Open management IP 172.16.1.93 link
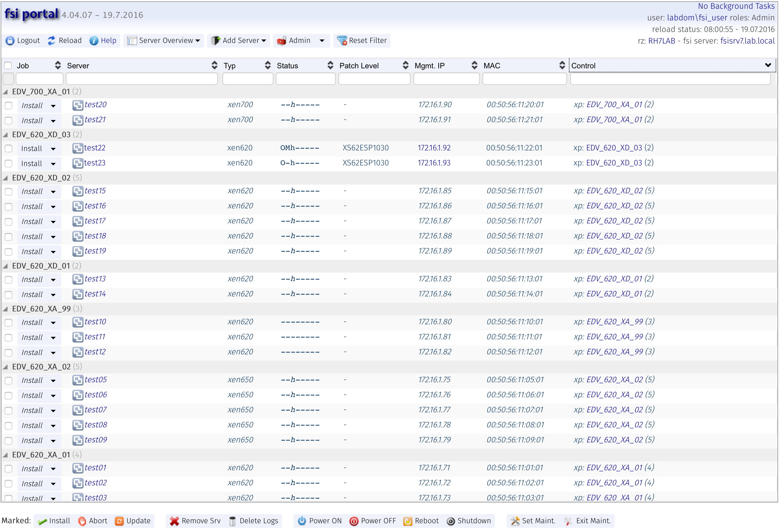 tap(434, 163)
